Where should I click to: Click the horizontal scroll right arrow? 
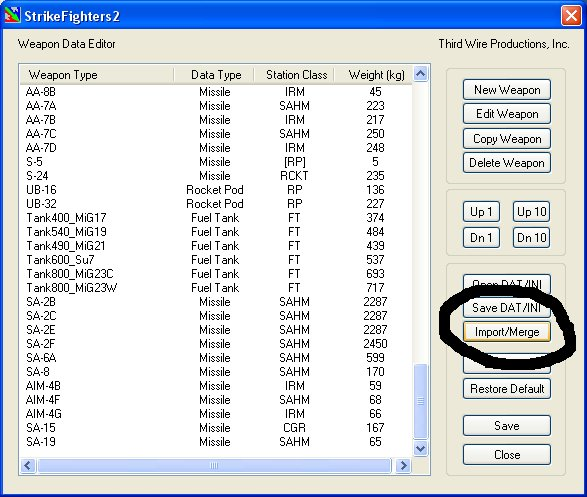404,465
